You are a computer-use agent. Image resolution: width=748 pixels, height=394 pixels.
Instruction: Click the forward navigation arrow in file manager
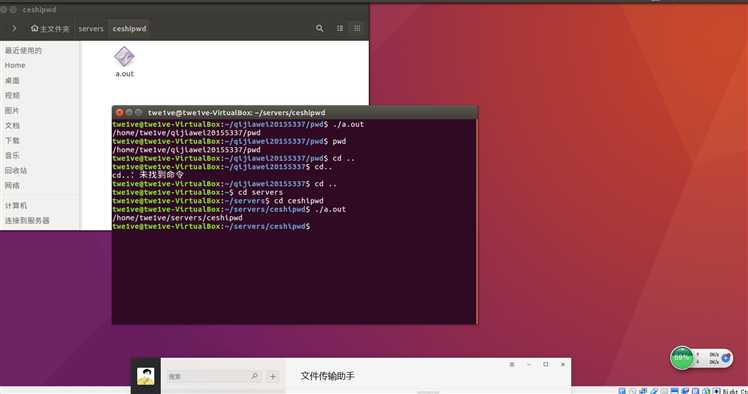pyautogui.click(x=14, y=29)
